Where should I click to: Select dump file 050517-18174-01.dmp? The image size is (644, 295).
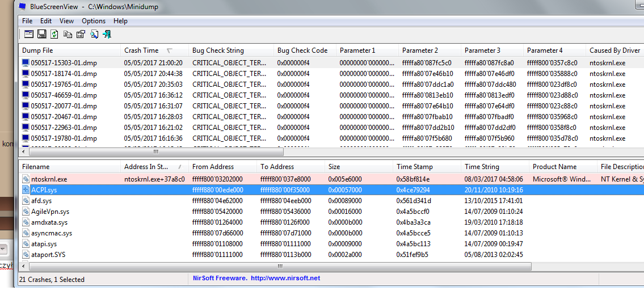[64, 74]
